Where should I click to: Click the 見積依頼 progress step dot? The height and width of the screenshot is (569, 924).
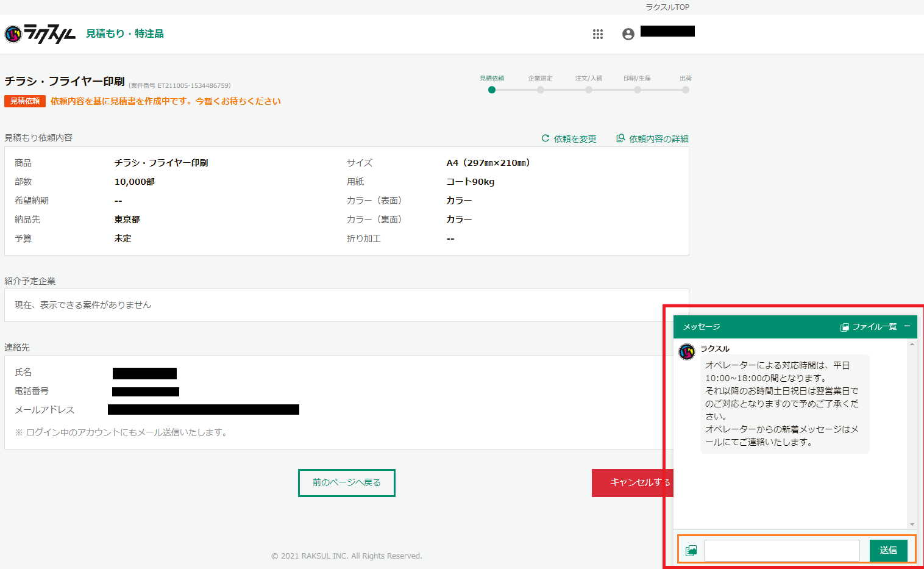tap(492, 90)
